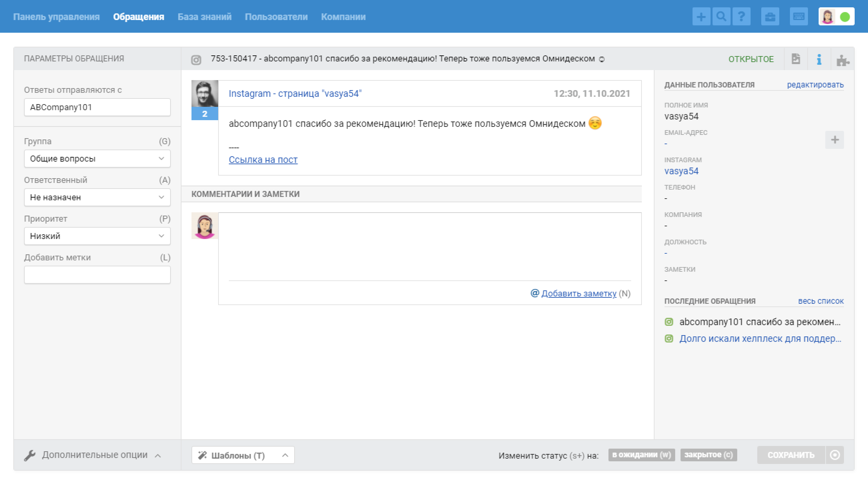
Task: Set status to 'в ожидании (w)'
Action: tap(641, 455)
